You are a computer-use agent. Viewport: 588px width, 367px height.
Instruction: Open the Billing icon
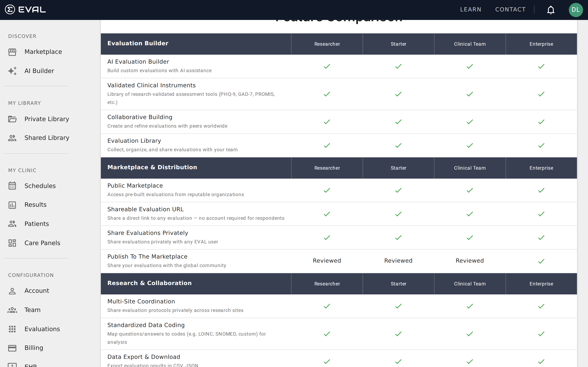pos(12,348)
